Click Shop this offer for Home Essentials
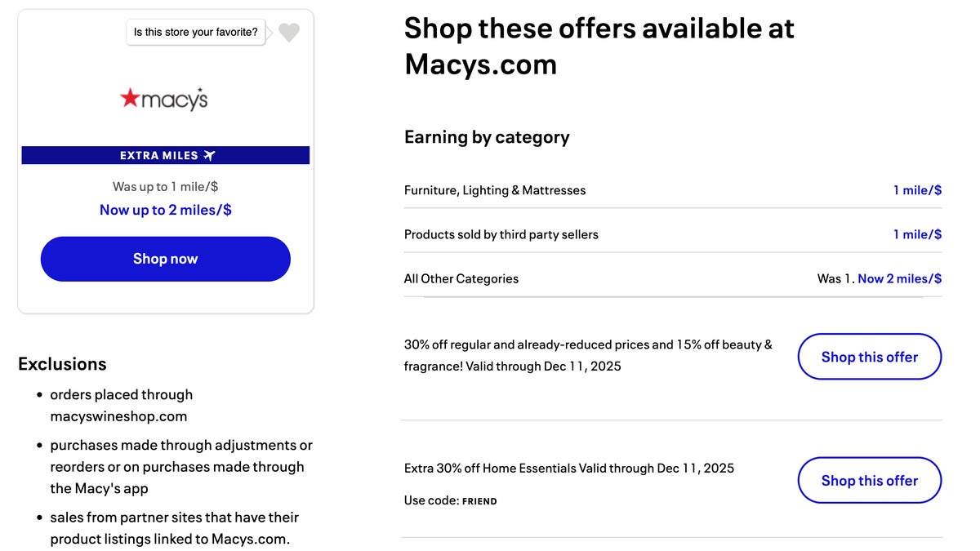 point(869,480)
